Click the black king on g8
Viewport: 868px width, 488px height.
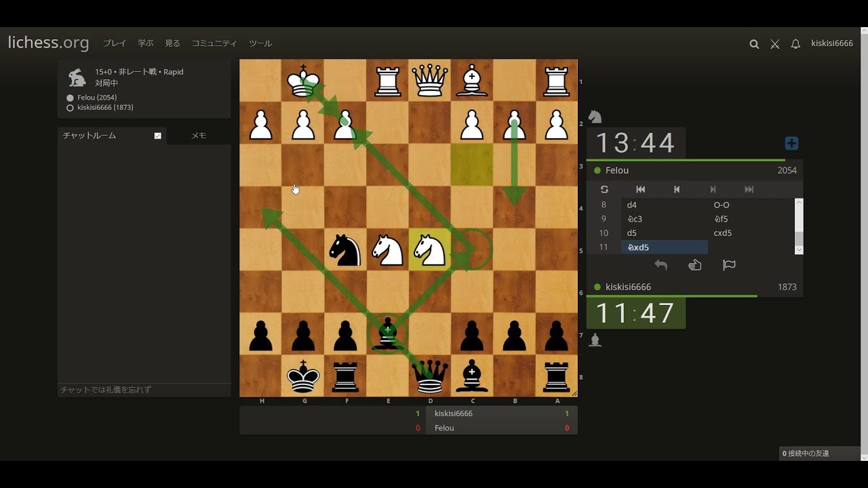click(x=303, y=376)
